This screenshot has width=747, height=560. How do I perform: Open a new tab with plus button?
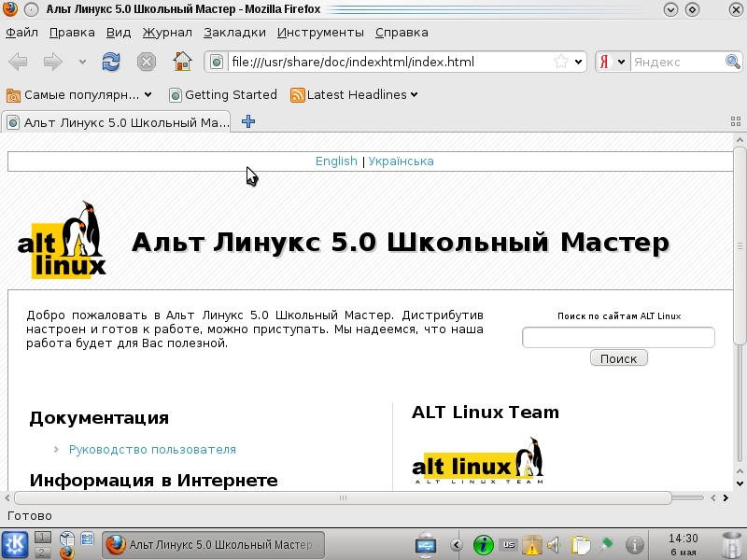pos(248,121)
